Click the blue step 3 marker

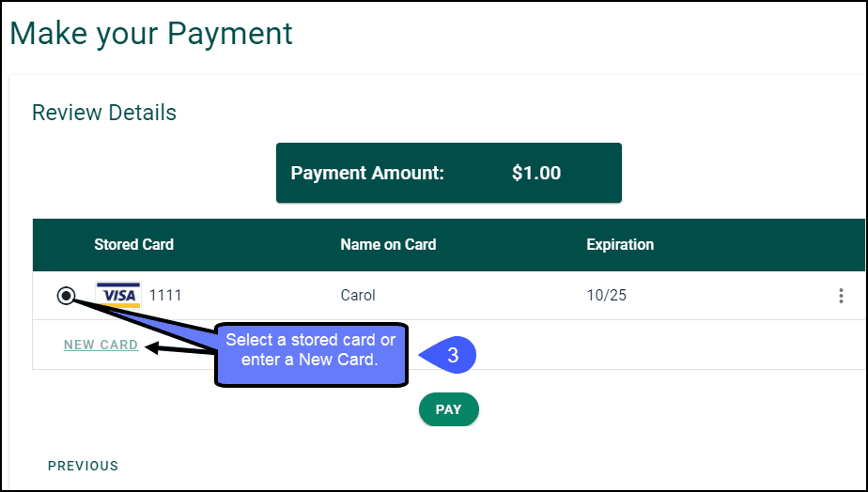[448, 355]
